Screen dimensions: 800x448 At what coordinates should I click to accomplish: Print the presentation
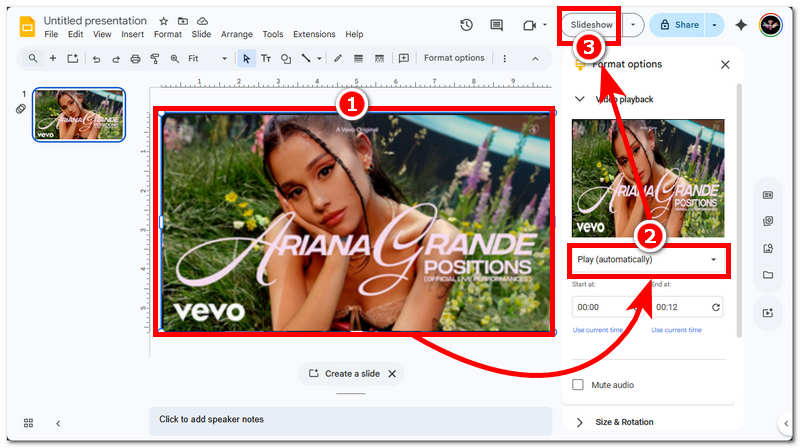[135, 59]
